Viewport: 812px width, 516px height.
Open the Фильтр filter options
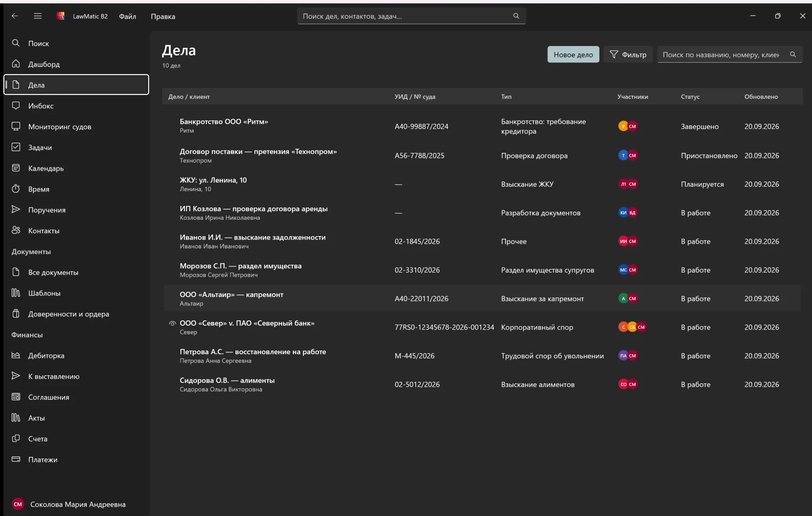(628, 55)
